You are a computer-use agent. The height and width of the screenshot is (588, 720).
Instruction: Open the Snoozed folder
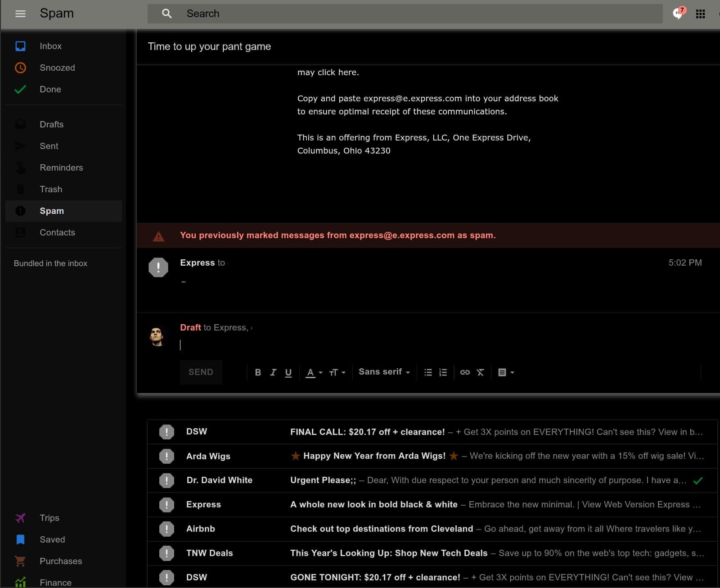tap(57, 68)
